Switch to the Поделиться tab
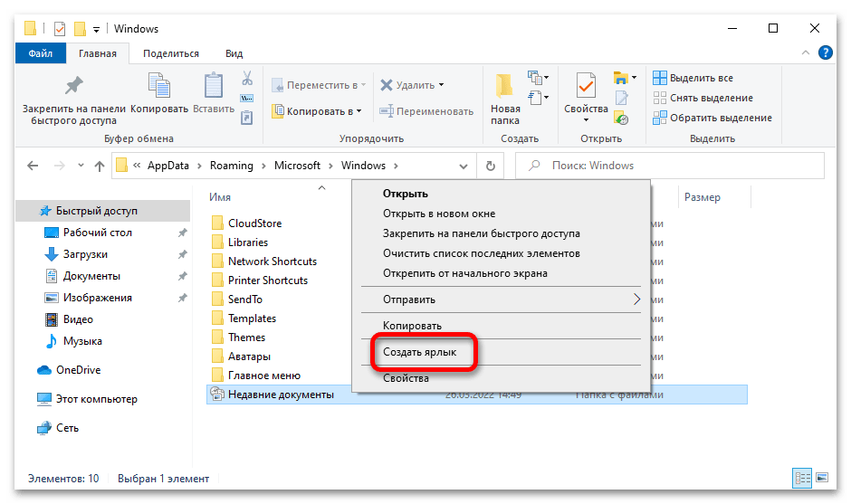 171,53
